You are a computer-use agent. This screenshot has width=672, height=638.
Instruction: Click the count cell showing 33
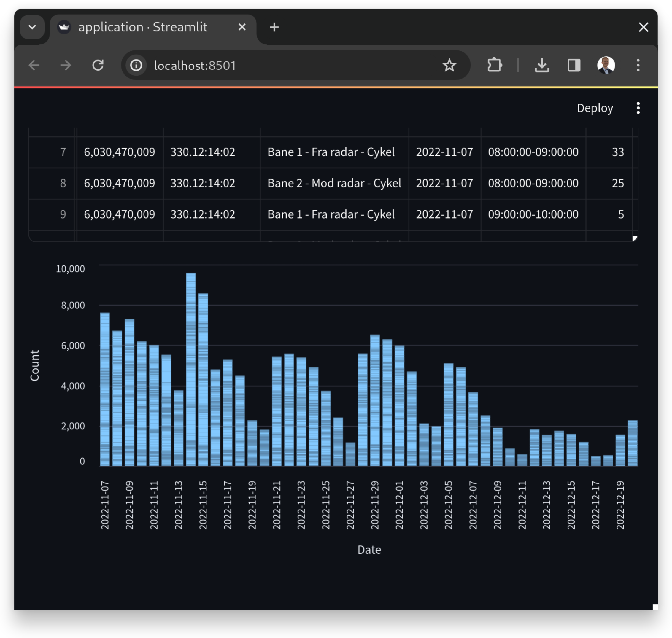[609, 152]
